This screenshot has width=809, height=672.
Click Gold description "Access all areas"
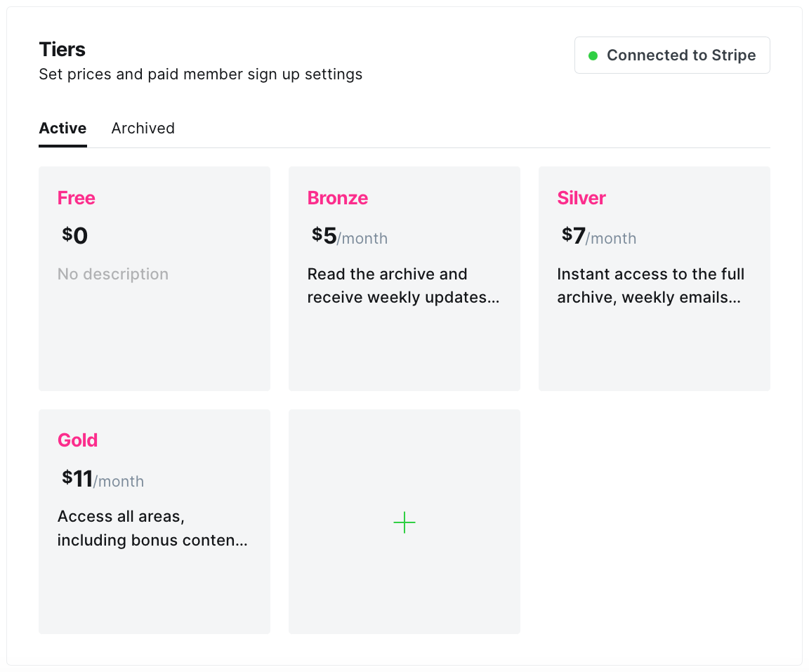[x=152, y=528]
